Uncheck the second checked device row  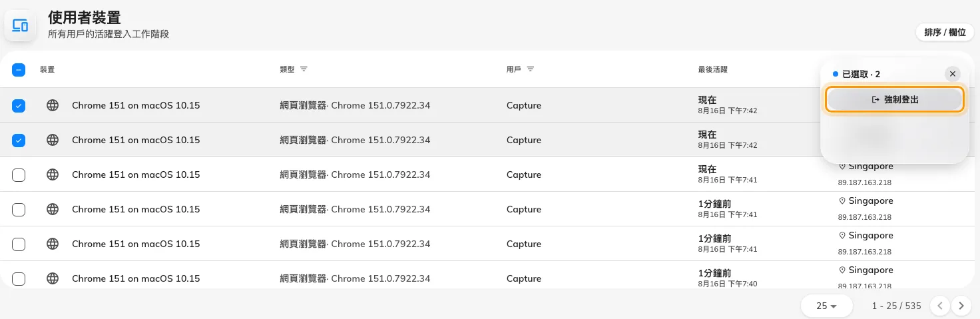[x=19, y=140]
